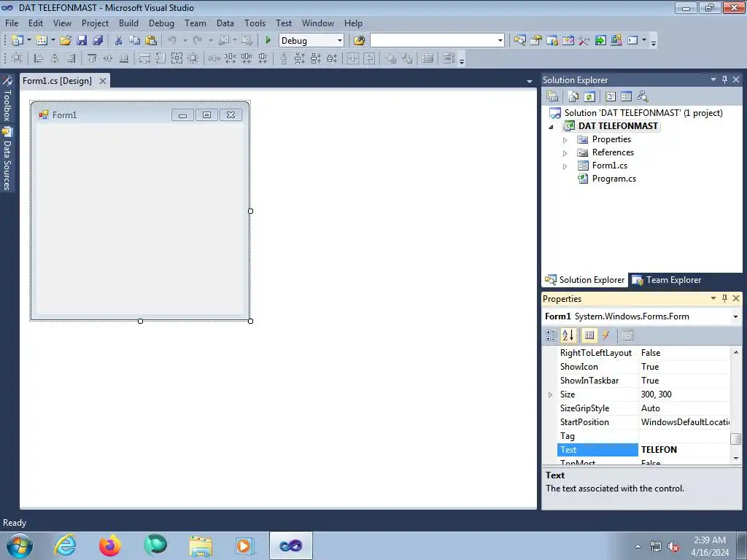Open Solution Explorer from the standard toolbar
Viewport: 747px width, 560px height.
(519, 41)
